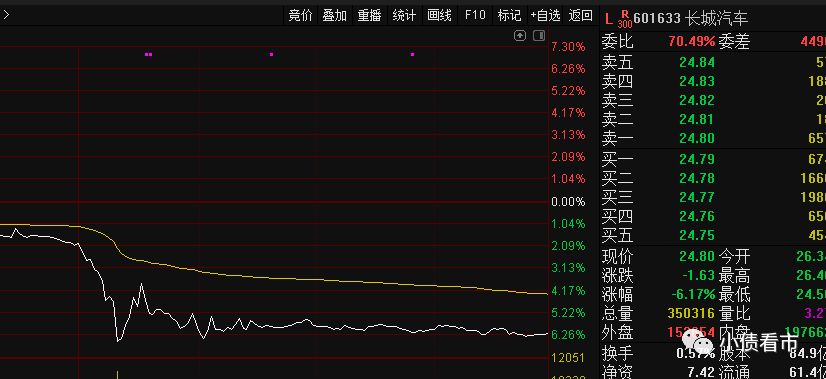Toggle the side panel layout icon

[x=539, y=36]
